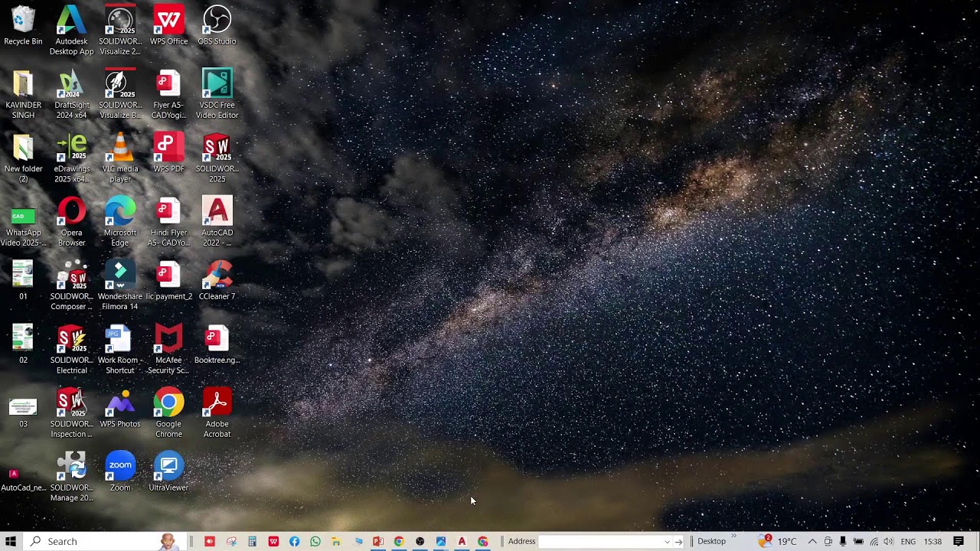Switch to OBS Studio in taskbar

click(x=420, y=541)
